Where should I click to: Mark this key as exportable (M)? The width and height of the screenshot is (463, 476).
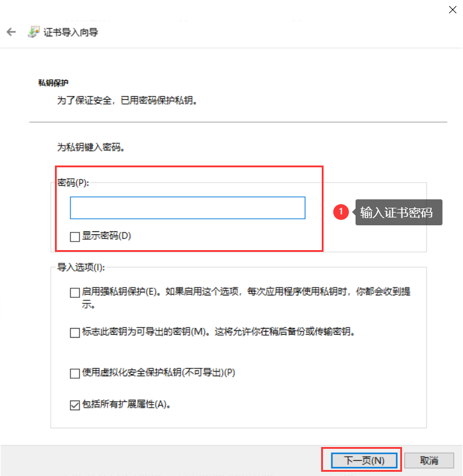[75, 332]
